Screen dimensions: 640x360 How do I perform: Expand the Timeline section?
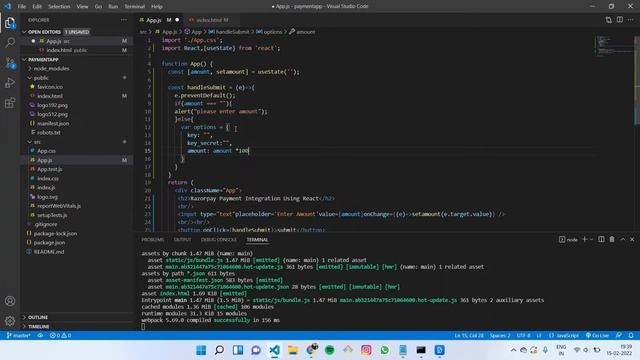pos(38,327)
